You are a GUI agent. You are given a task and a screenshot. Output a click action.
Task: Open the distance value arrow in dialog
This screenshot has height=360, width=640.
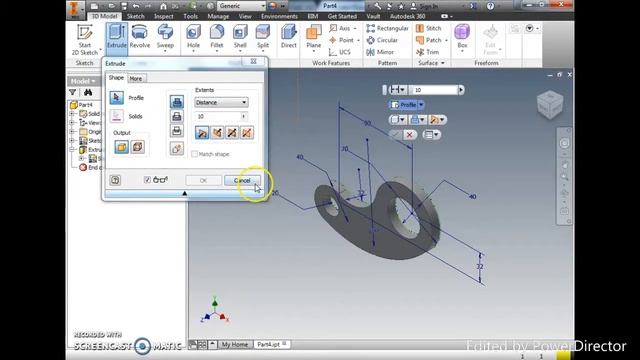pyautogui.click(x=244, y=116)
